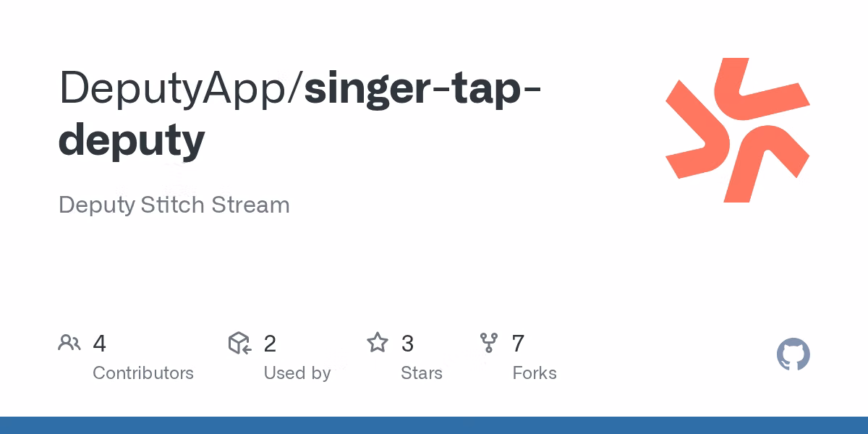The width and height of the screenshot is (868, 434).
Task: Open the Stars label
Action: [421, 373]
